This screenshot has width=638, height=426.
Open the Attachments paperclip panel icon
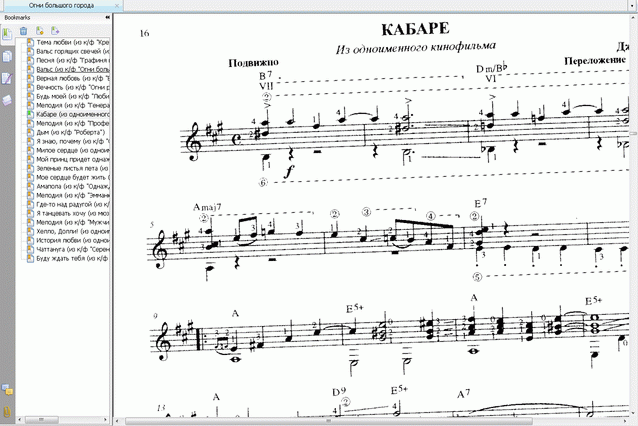pos(7,411)
